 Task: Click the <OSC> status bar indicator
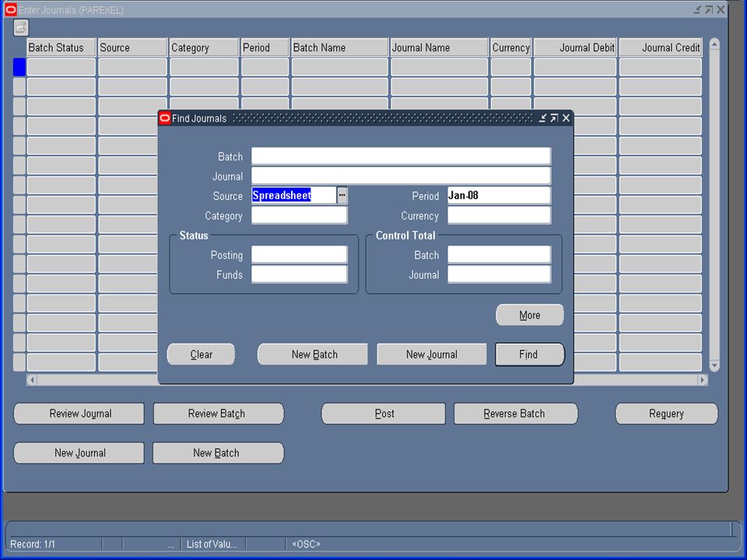click(306, 544)
